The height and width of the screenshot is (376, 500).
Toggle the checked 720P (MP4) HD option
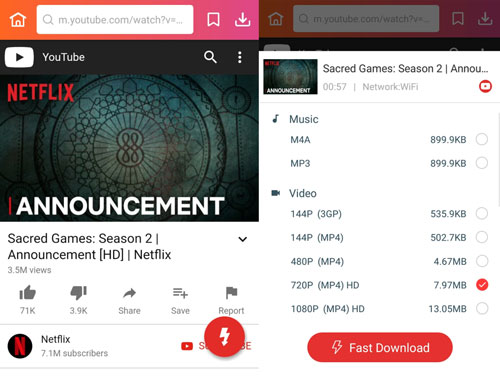click(x=482, y=285)
